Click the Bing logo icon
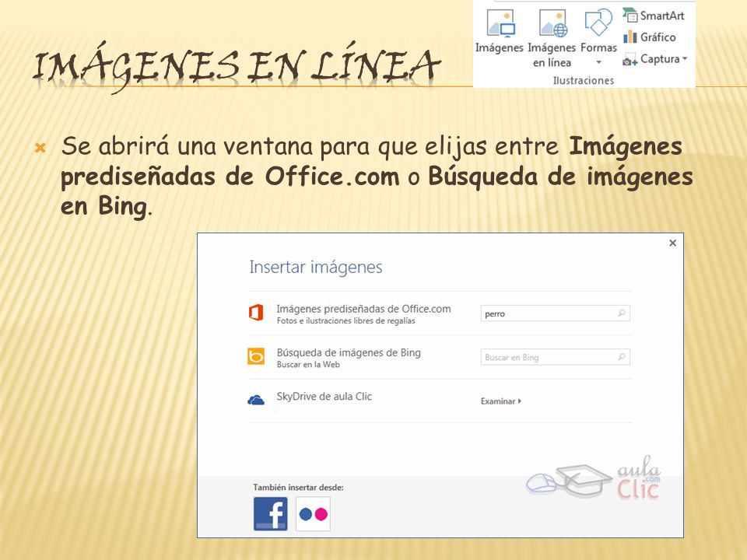Image resolution: width=747 pixels, height=560 pixels. coord(256,357)
